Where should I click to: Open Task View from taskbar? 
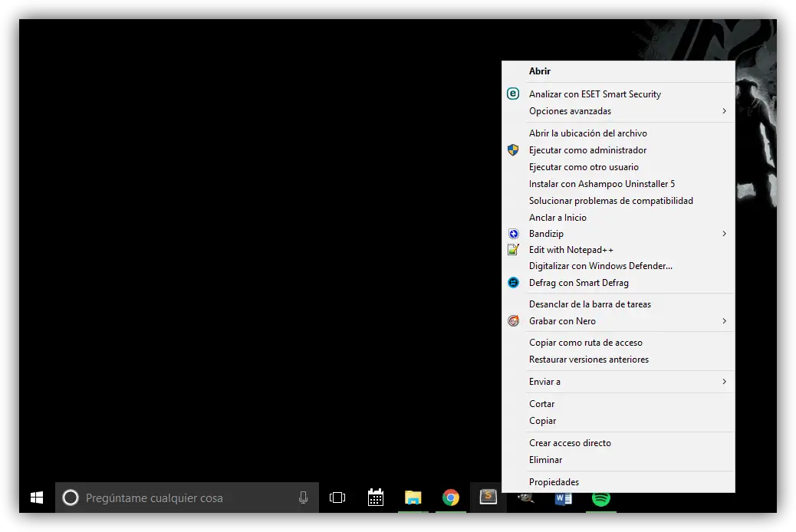tap(337, 498)
